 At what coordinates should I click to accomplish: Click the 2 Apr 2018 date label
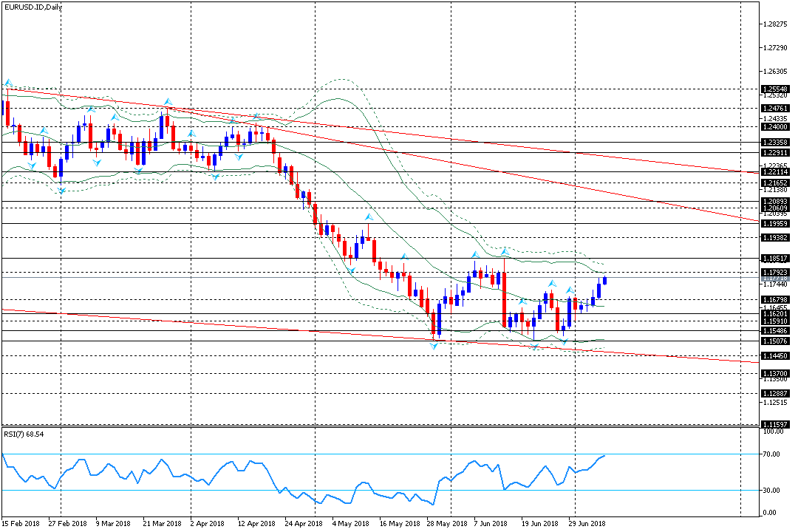207,523
